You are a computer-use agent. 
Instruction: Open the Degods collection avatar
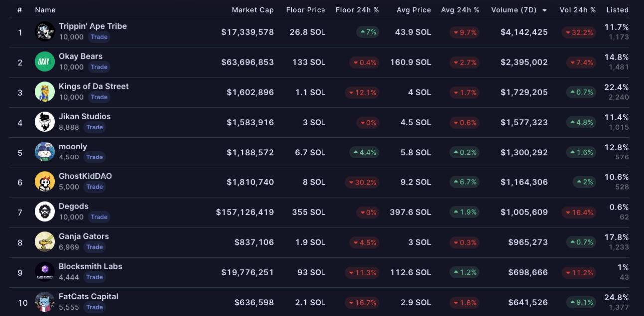(45, 212)
